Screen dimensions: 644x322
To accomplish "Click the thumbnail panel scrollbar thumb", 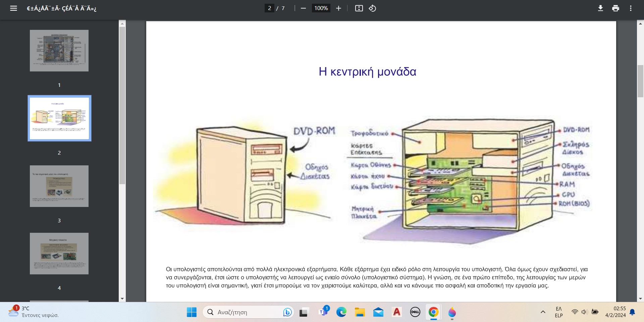I will point(122,105).
